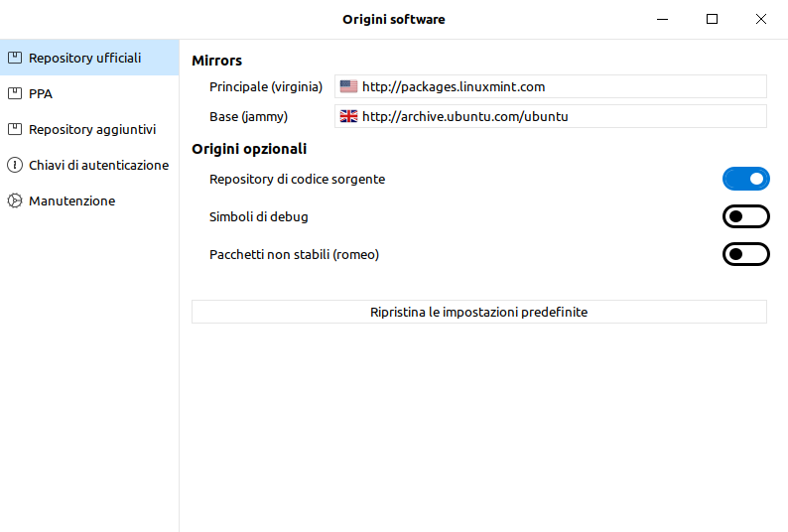Enable the Simboli di debug switch

click(x=745, y=216)
